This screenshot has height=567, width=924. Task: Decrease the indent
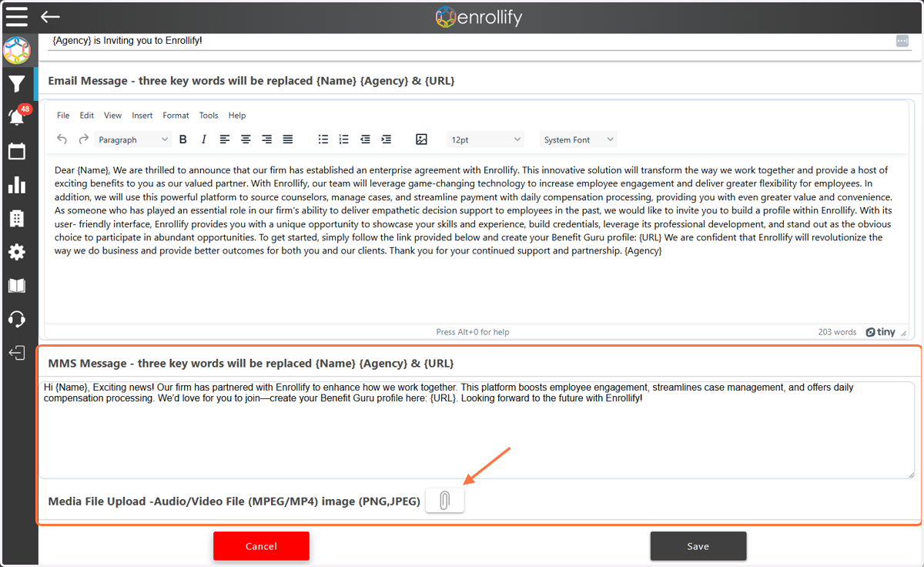pyautogui.click(x=365, y=139)
